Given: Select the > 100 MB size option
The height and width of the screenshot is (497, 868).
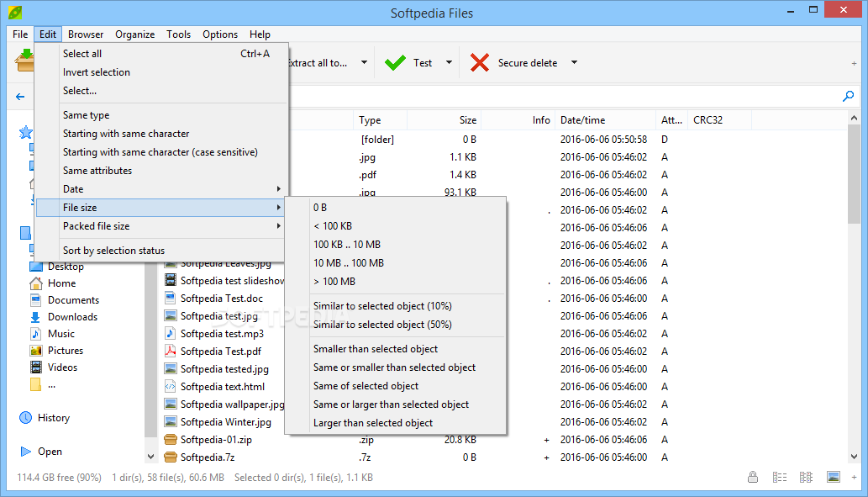Looking at the screenshot, I should click(395, 282).
